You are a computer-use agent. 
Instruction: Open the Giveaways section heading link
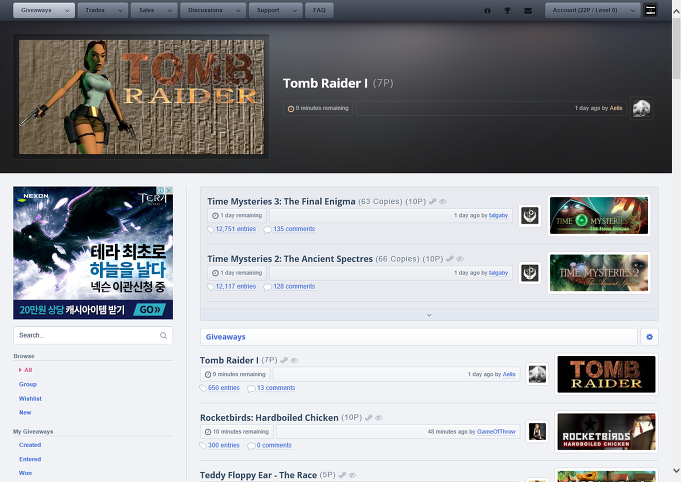pyautogui.click(x=225, y=337)
